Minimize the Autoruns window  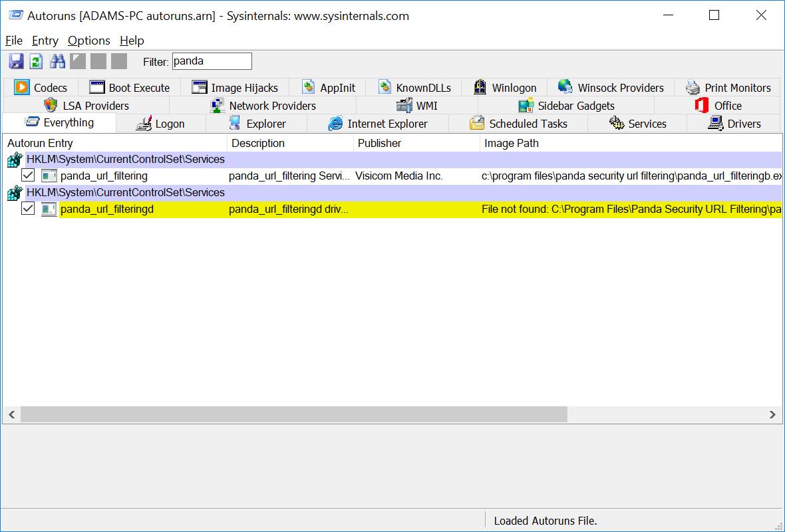tap(668, 15)
